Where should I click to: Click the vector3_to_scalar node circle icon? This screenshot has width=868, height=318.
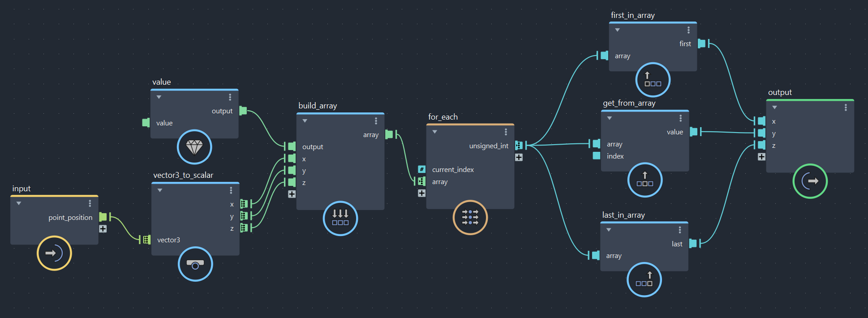[195, 264]
